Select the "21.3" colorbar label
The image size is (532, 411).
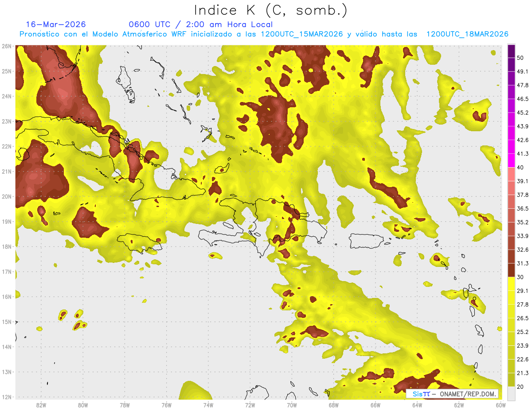click(523, 373)
